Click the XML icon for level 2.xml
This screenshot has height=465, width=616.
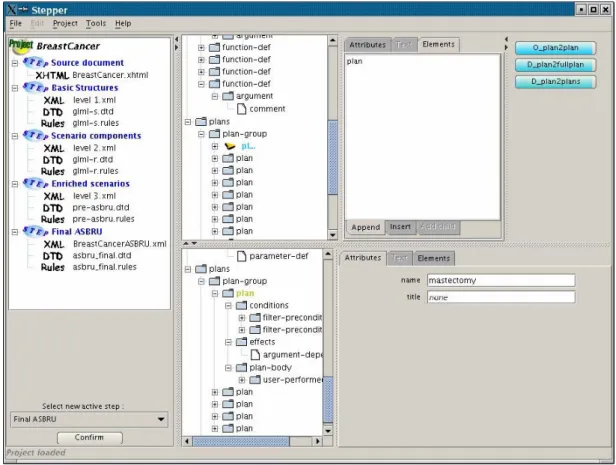53,148
